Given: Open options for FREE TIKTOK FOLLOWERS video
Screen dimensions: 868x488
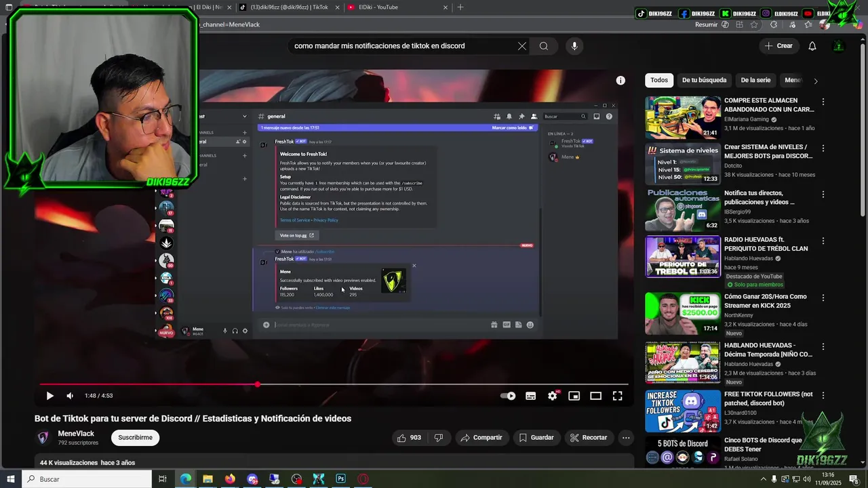Looking at the screenshot, I should [823, 395].
